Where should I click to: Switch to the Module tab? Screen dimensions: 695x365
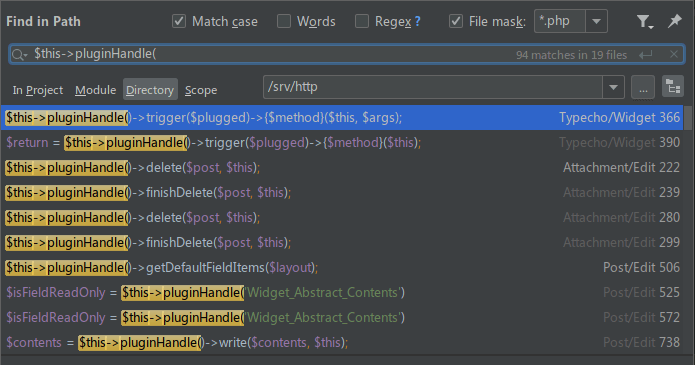[95, 90]
